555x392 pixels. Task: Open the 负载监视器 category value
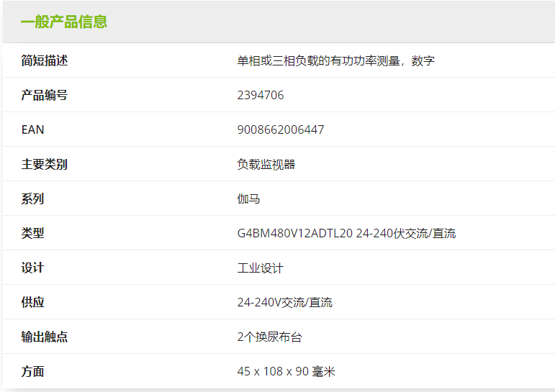(x=266, y=164)
